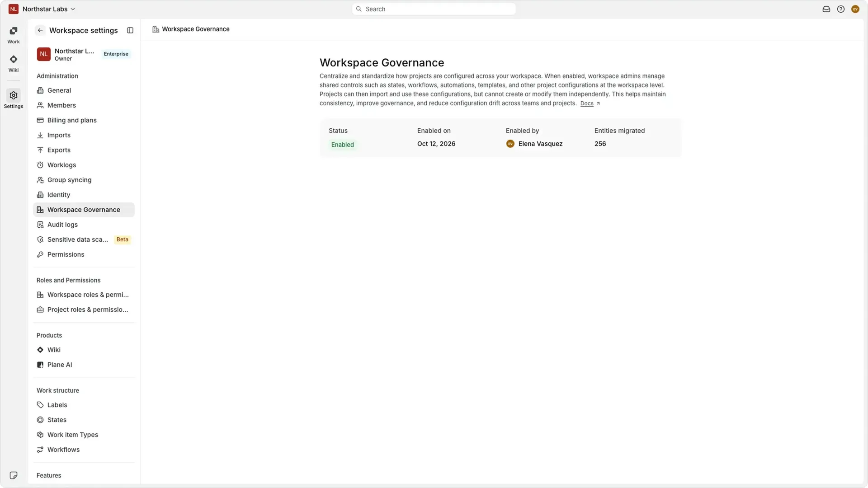This screenshot has width=868, height=488.
Task: Open Workflows settings
Action: click(x=84, y=450)
